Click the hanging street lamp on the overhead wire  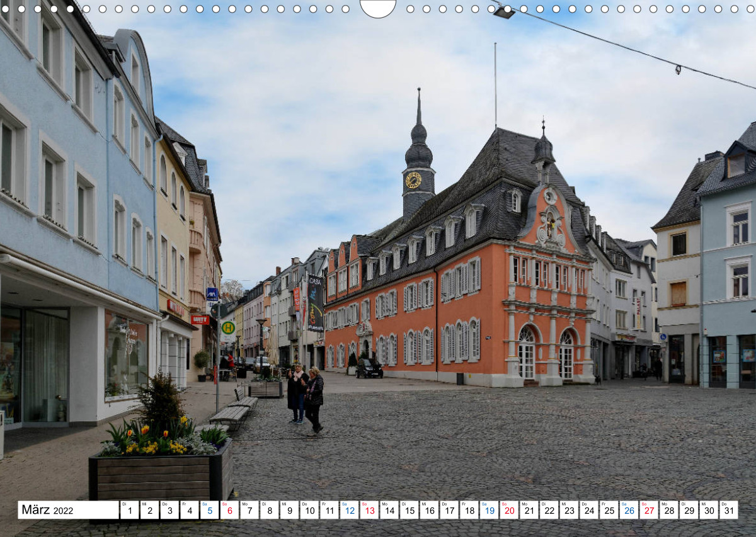503,12
